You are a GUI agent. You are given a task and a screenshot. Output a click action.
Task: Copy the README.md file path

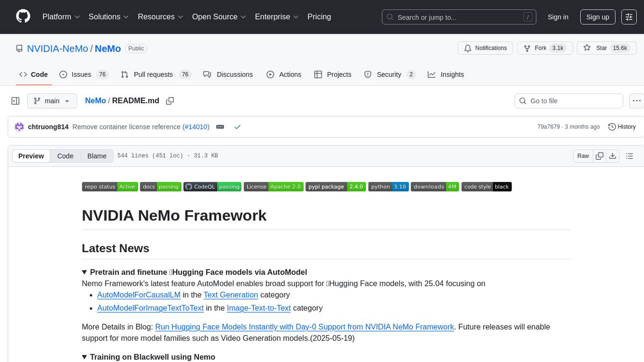point(170,101)
